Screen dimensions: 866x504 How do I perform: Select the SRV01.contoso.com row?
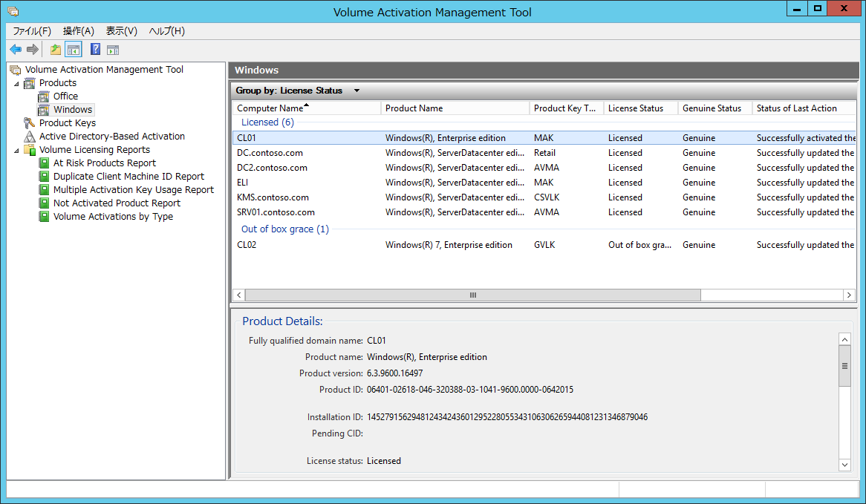pos(544,212)
